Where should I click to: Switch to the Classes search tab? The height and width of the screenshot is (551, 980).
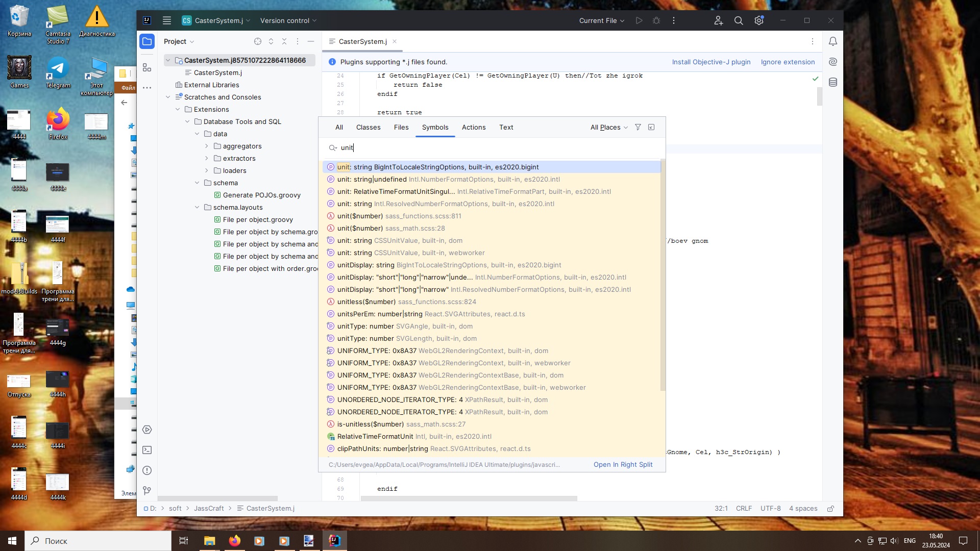368,127
